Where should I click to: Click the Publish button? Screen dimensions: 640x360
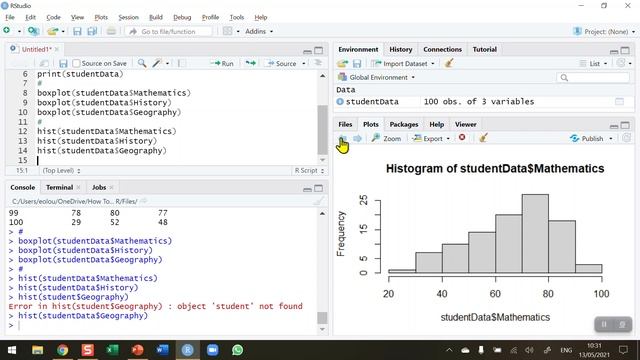(587, 138)
